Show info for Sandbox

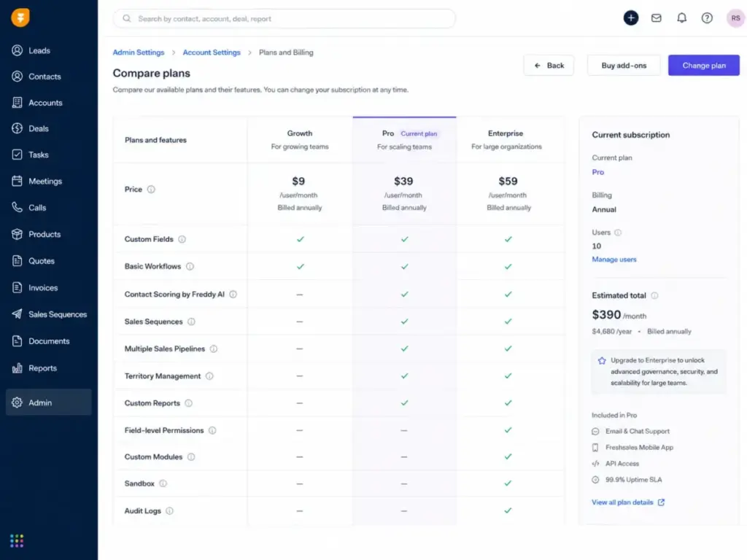[163, 483]
